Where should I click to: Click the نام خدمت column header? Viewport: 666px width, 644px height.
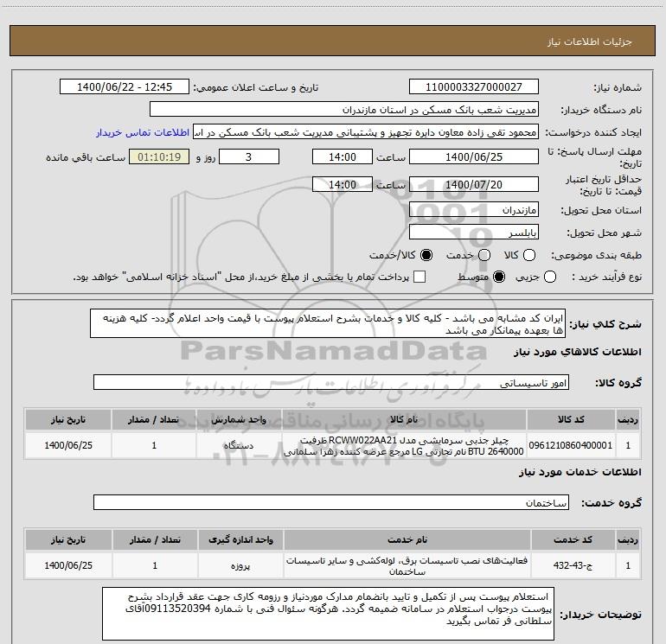pyautogui.click(x=407, y=539)
